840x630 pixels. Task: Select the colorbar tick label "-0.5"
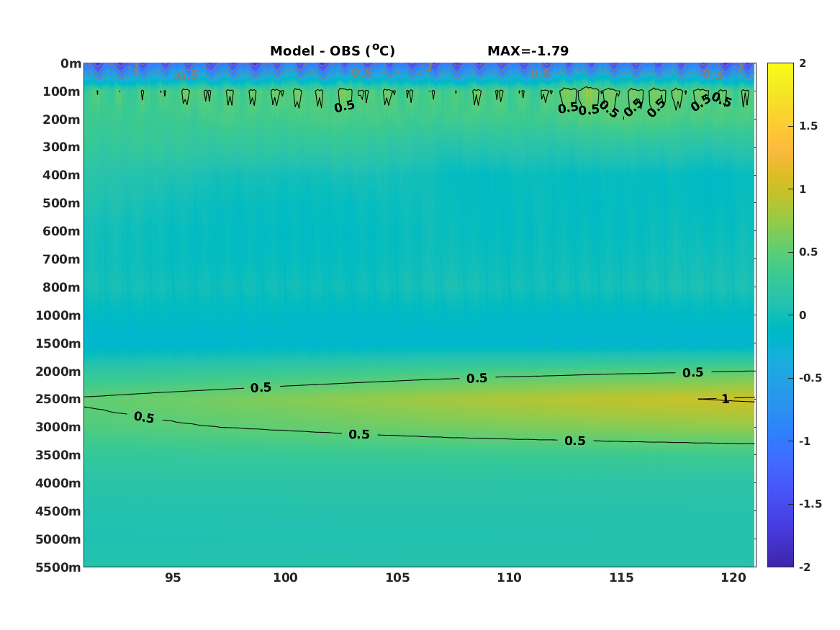pyautogui.click(x=810, y=378)
